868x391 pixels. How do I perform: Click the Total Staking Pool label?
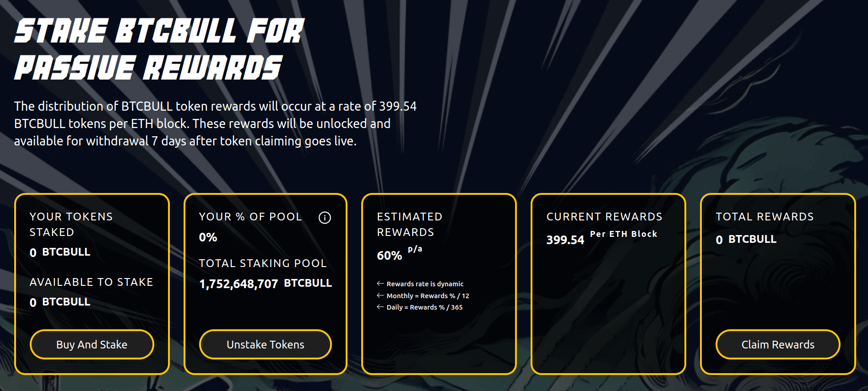(263, 263)
